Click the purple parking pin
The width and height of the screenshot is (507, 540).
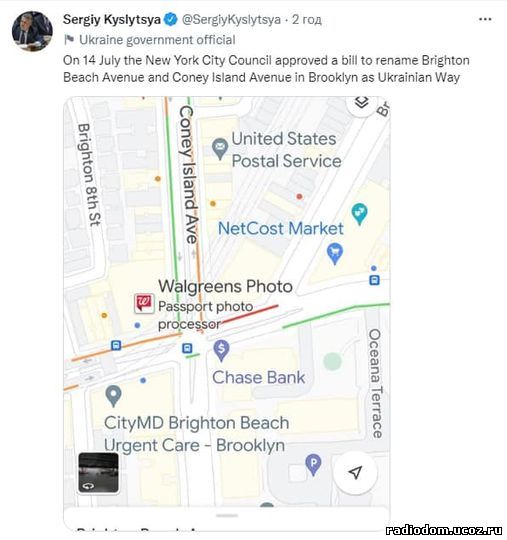pyautogui.click(x=313, y=465)
